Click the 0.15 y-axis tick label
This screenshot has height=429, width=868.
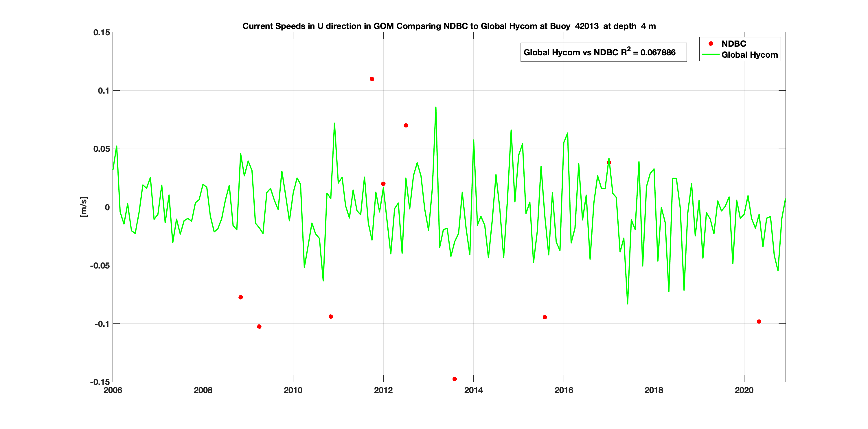pyautogui.click(x=102, y=32)
